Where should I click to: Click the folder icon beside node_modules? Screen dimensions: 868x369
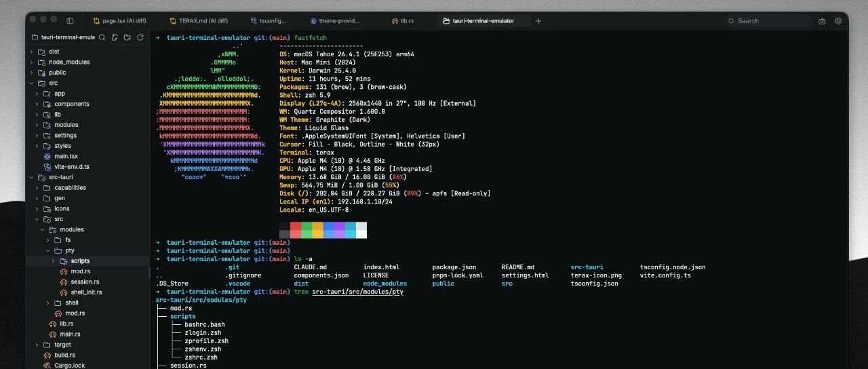[x=41, y=62]
